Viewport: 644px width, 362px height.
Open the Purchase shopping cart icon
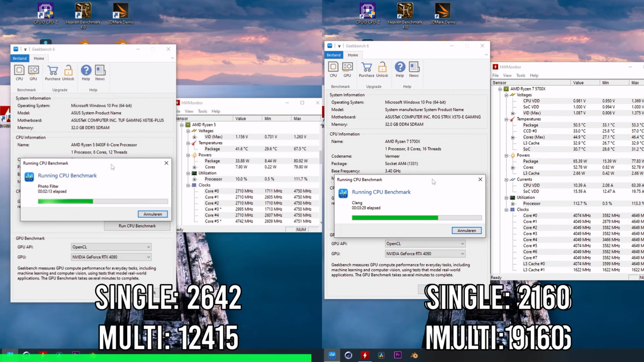click(52, 70)
